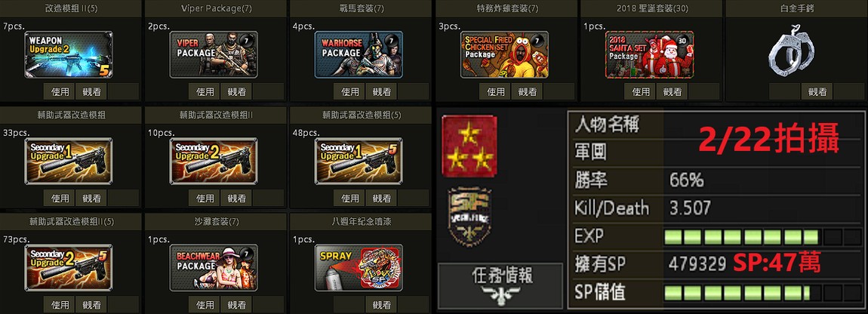Click 觀看 under Viper Package
This screenshot has width=868, height=314.
coord(237,91)
